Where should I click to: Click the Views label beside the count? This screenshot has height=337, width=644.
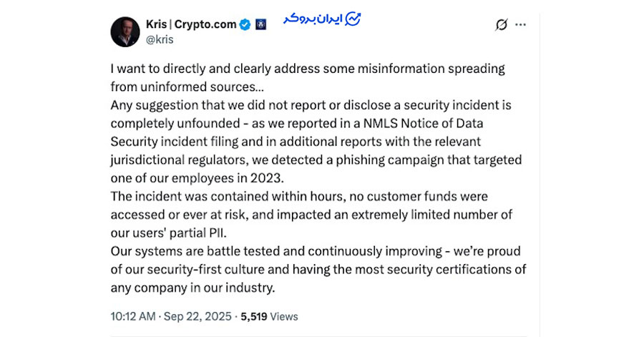pos(285,316)
